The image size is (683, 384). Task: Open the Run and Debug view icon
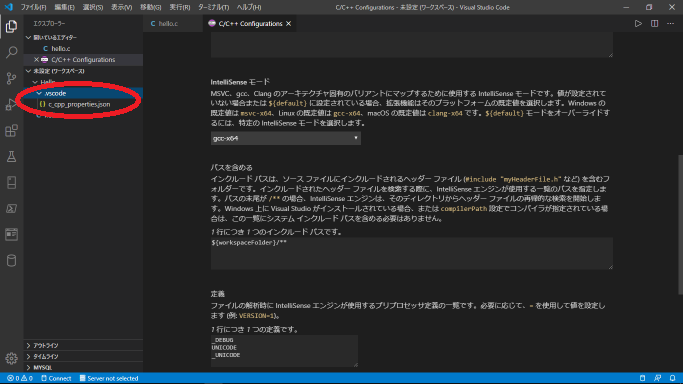(x=11, y=104)
